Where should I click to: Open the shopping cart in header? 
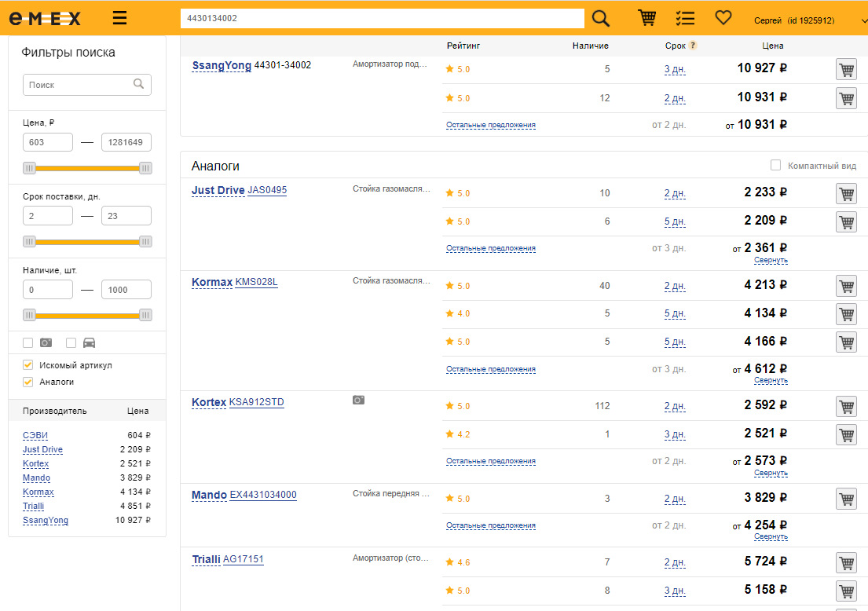click(647, 18)
